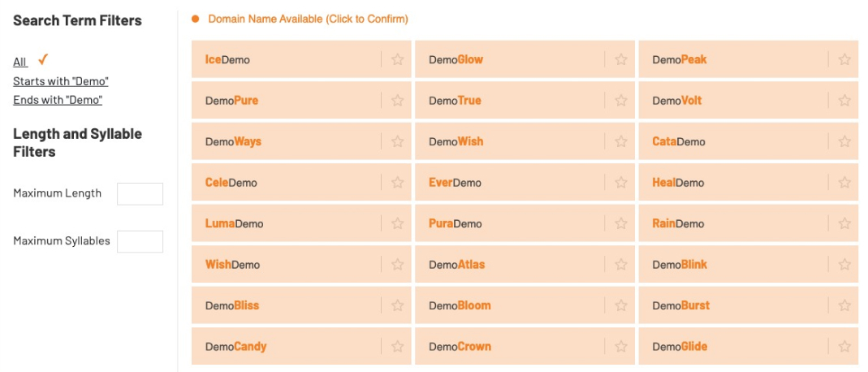
Task: Click the star next to DemoAtlas
Action: pyautogui.click(x=621, y=265)
